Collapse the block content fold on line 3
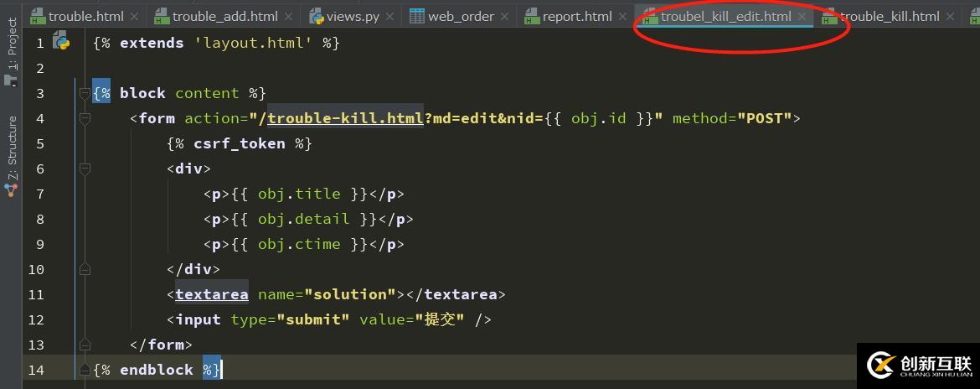Image resolution: width=980 pixels, height=389 pixels. 85,94
